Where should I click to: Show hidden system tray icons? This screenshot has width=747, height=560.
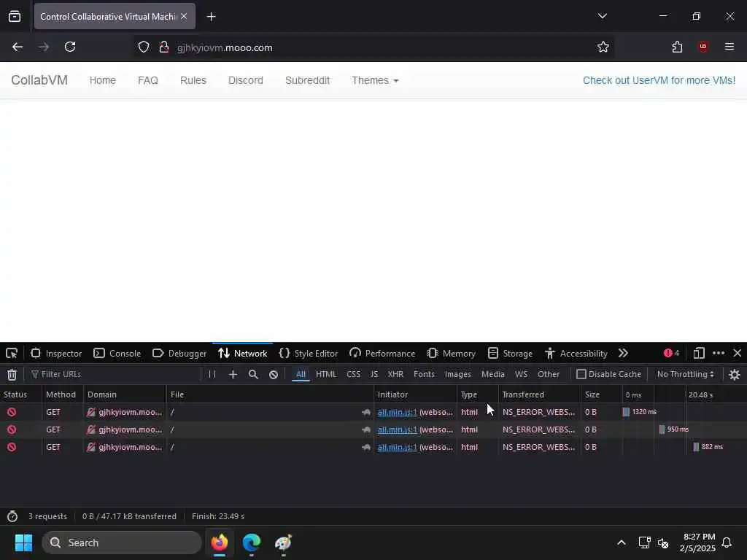pos(622,542)
